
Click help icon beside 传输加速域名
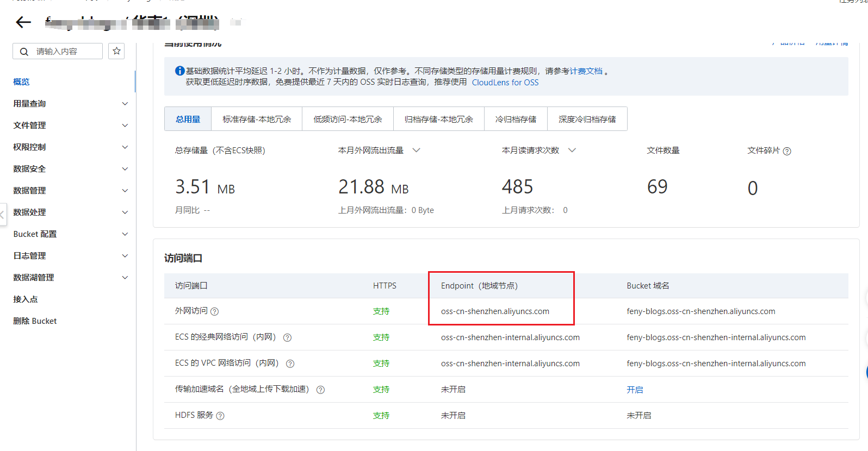[x=321, y=390]
